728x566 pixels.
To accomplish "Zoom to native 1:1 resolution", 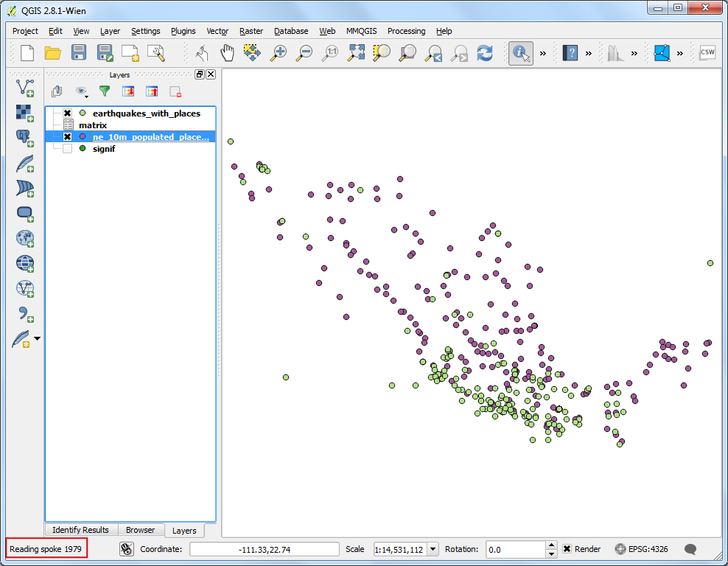I will [x=330, y=53].
